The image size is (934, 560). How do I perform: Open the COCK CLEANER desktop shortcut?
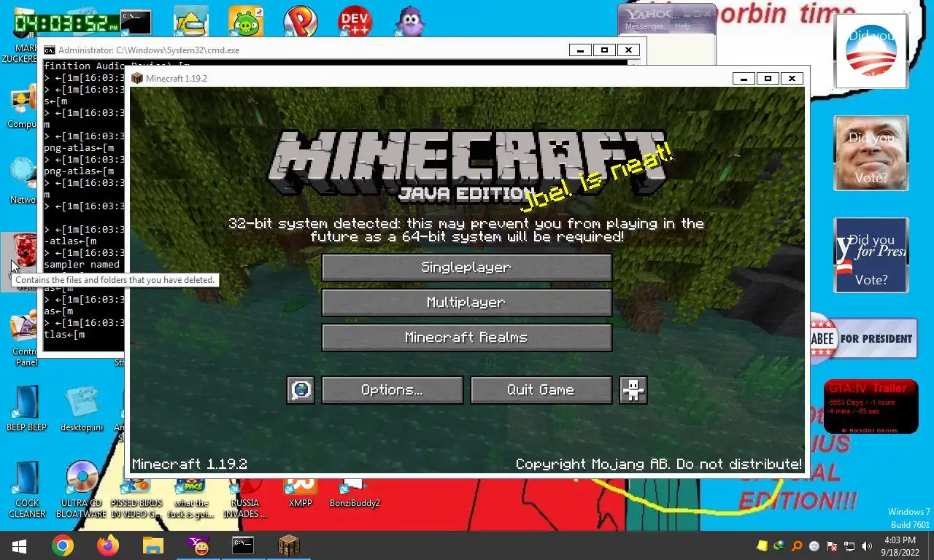26,489
